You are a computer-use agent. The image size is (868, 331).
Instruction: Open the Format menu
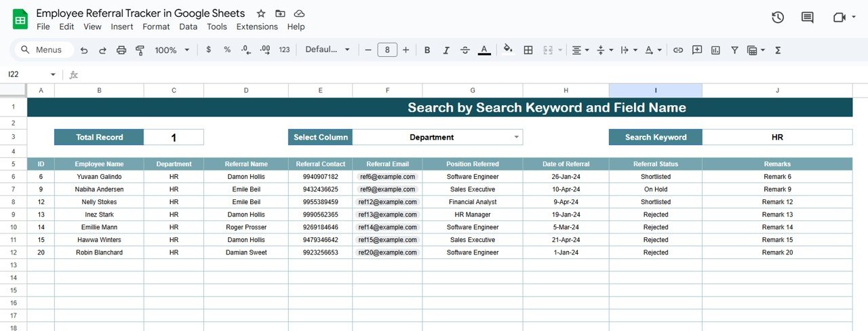click(x=156, y=26)
